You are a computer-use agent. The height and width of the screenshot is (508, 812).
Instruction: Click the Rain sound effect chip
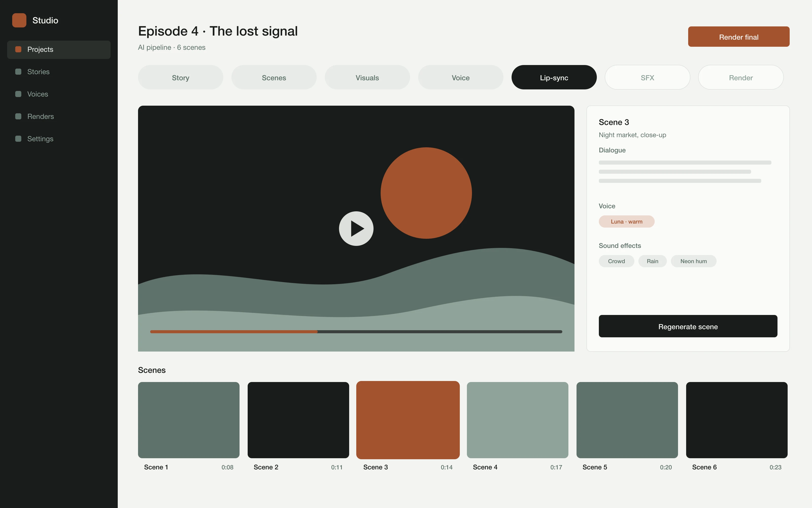click(x=652, y=261)
